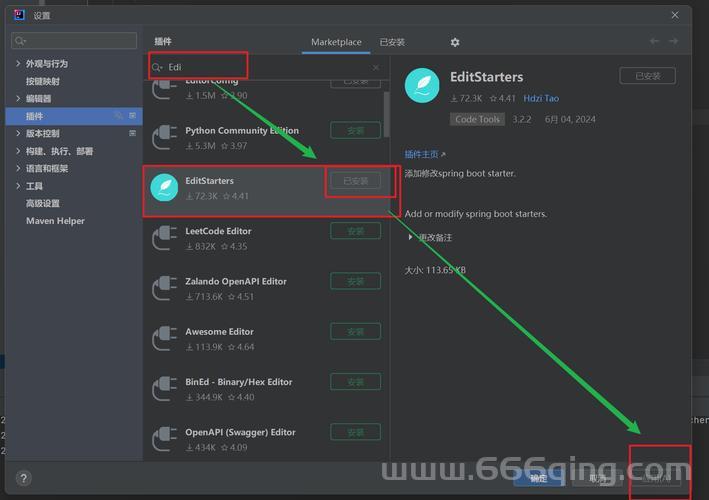709x500 pixels.
Task: Select the LeetCode Editor plugin row name
Action: coord(218,231)
